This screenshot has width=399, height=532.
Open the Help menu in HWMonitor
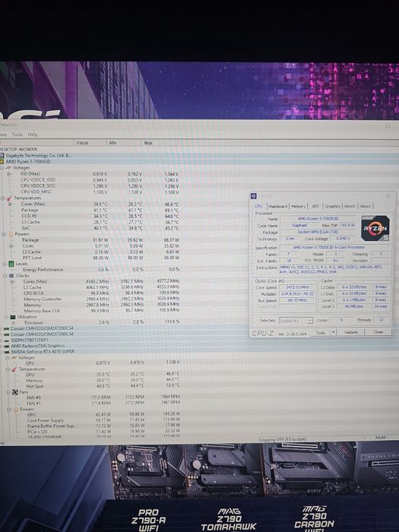click(x=33, y=135)
